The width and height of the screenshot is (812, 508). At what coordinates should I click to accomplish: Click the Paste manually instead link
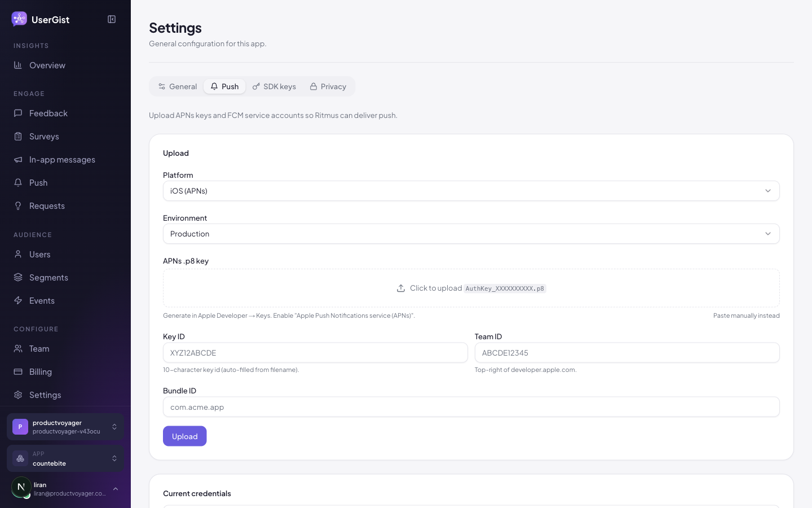[747, 316]
